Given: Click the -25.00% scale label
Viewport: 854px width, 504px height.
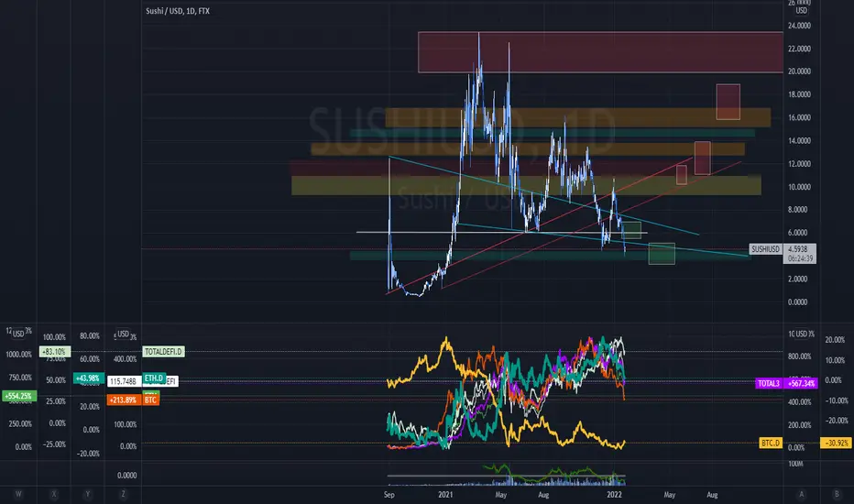Looking at the screenshot, I should [54, 444].
